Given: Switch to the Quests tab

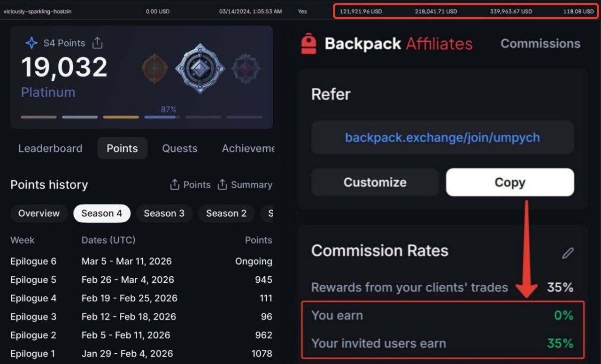Looking at the screenshot, I should pos(179,148).
